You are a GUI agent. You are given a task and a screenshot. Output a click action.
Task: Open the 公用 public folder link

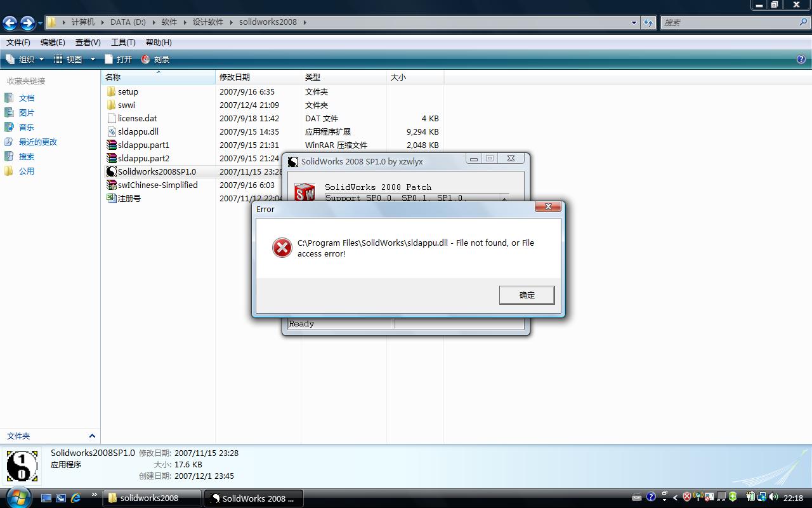pyautogui.click(x=27, y=171)
